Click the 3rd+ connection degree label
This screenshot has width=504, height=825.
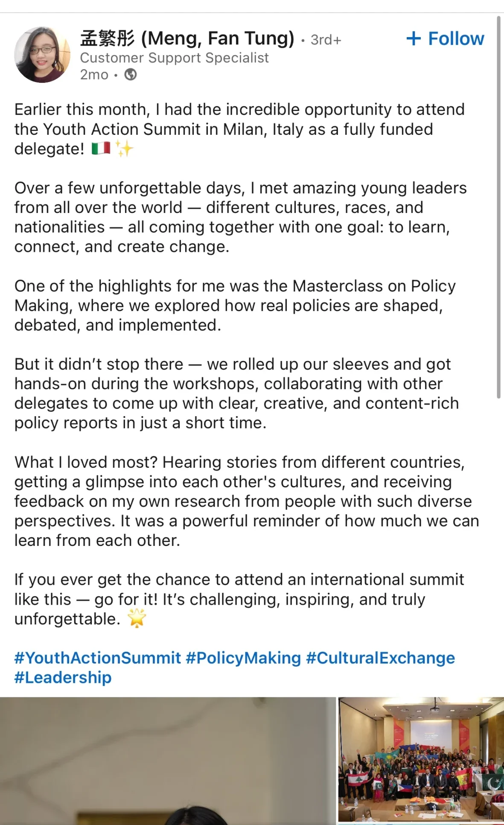point(326,40)
